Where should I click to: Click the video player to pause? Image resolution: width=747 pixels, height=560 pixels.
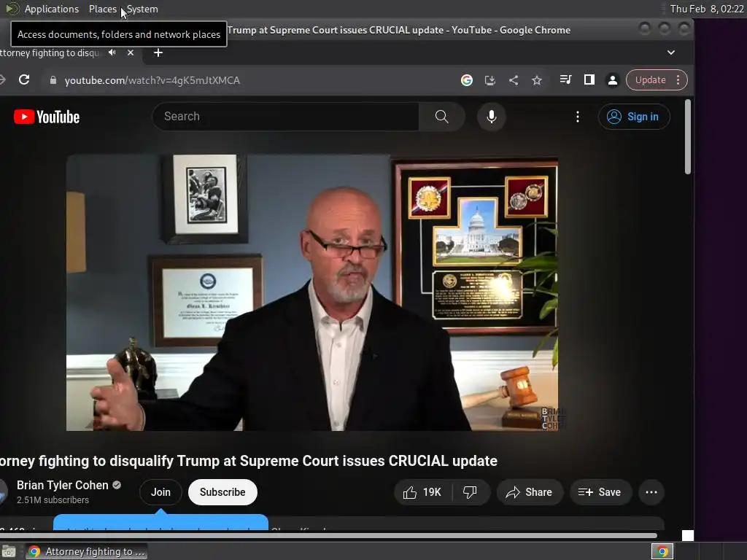click(312, 292)
